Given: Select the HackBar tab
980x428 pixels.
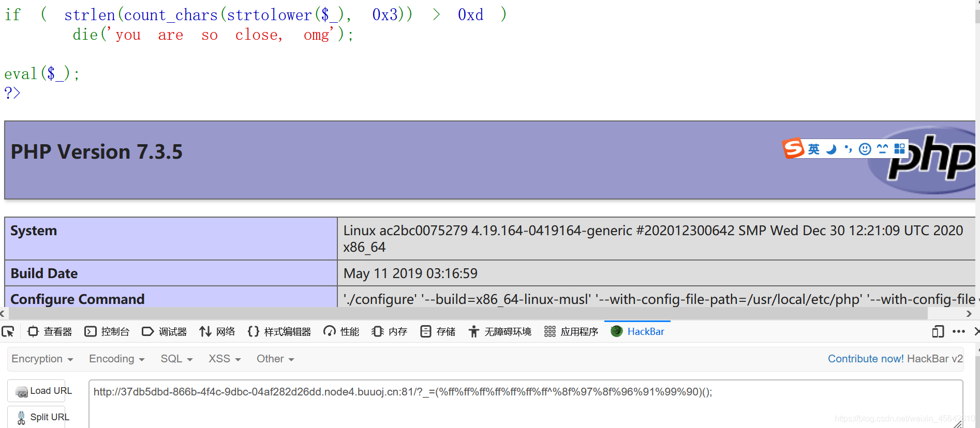Looking at the screenshot, I should click(x=637, y=331).
